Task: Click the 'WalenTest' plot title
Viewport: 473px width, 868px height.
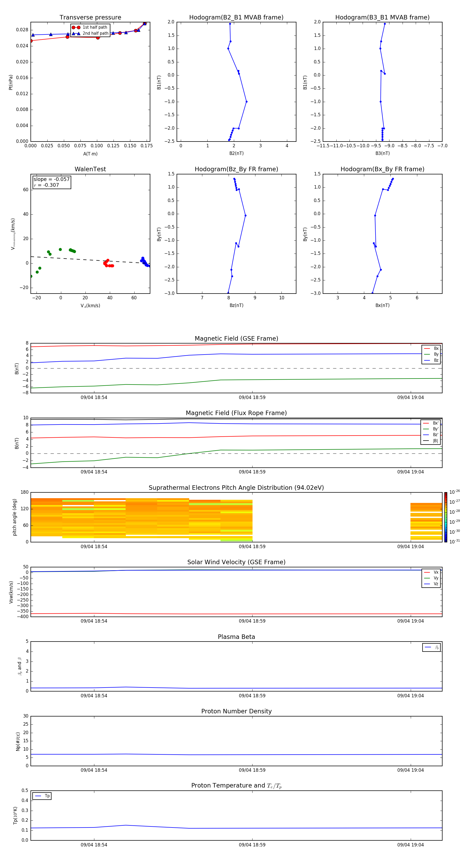Action: pyautogui.click(x=90, y=169)
